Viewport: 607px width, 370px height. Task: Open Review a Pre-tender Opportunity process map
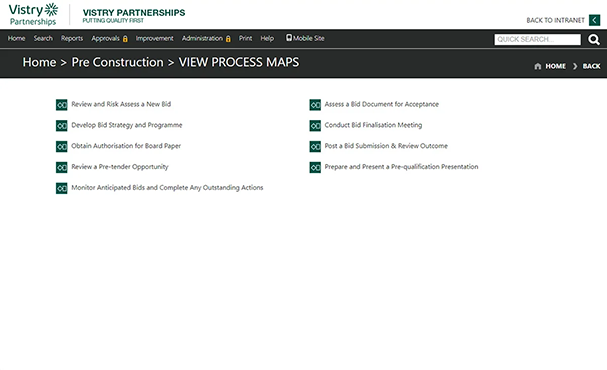point(120,167)
